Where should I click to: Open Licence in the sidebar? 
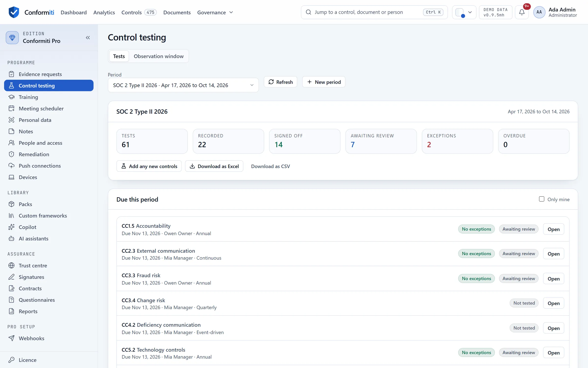point(49,360)
